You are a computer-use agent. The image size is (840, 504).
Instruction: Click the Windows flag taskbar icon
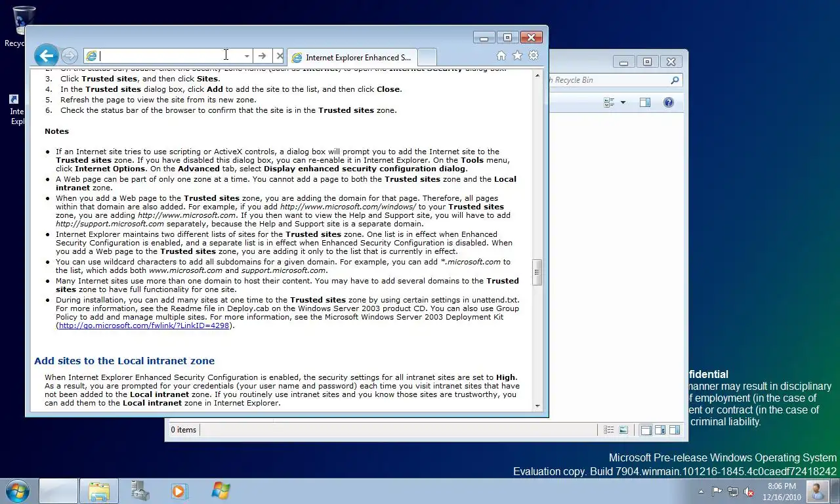220,491
